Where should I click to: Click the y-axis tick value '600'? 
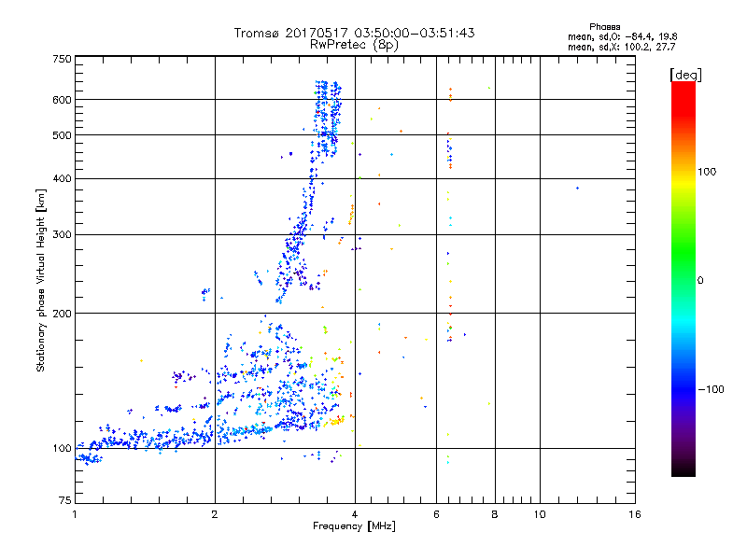(63, 100)
